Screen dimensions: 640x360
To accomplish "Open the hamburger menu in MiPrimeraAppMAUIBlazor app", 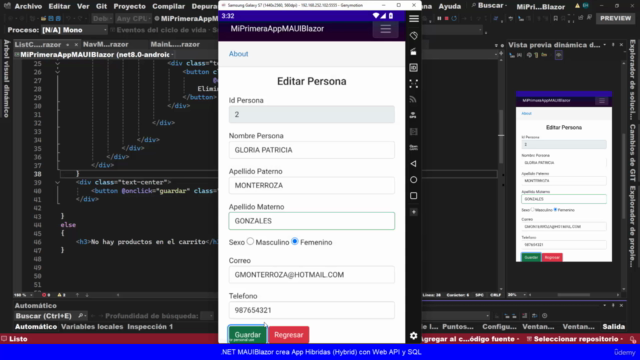I will pyautogui.click(x=385, y=29).
